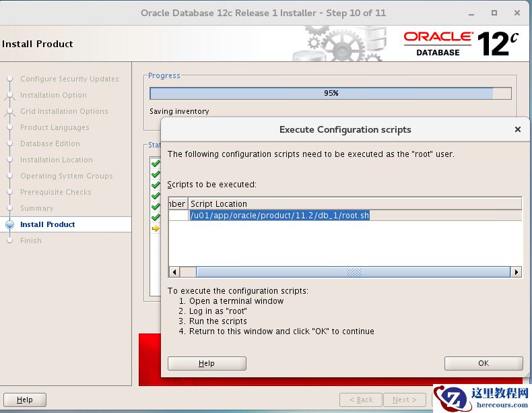Click the partially visible Number column header
Screen dimensions: 532x413
[178, 203]
